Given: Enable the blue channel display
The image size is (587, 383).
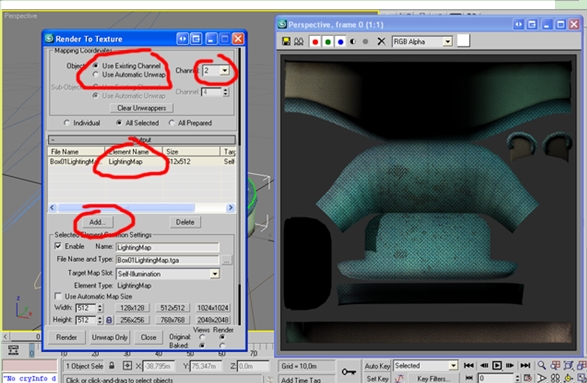Looking at the screenshot, I should (x=340, y=42).
